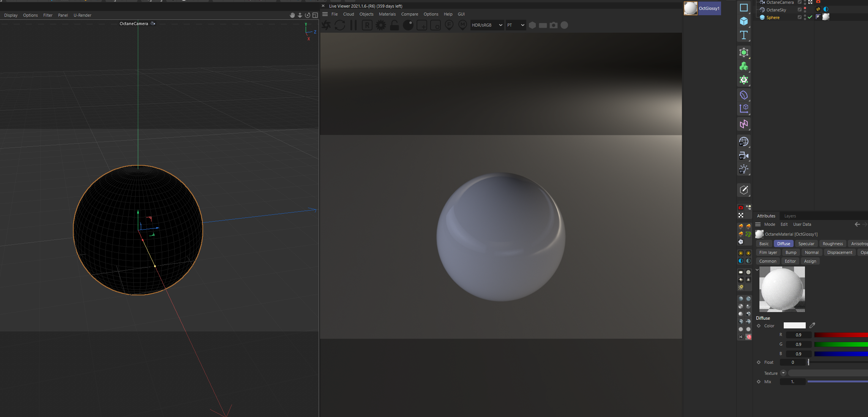The height and width of the screenshot is (417, 868).
Task: Click the restart render refresh icon
Action: 340,25
